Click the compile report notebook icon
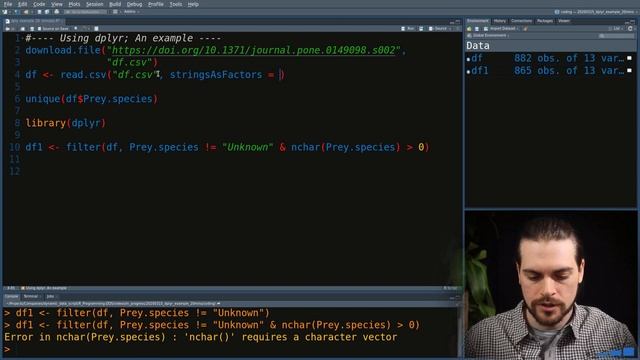Image resolution: width=640 pixels, height=360 pixels. 96,29
